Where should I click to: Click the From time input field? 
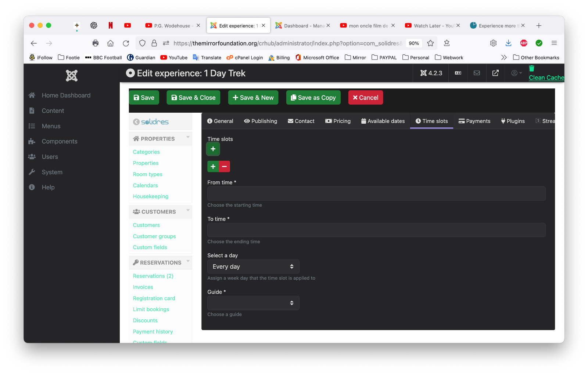click(x=376, y=194)
